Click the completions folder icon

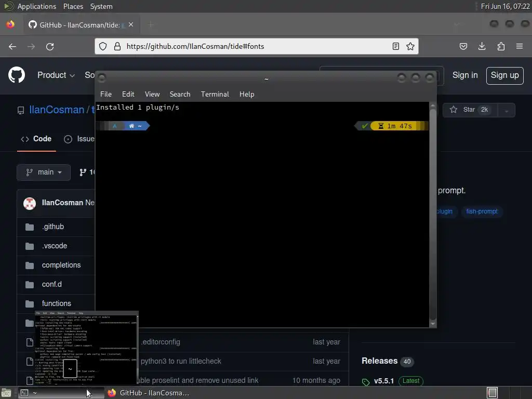(x=30, y=265)
